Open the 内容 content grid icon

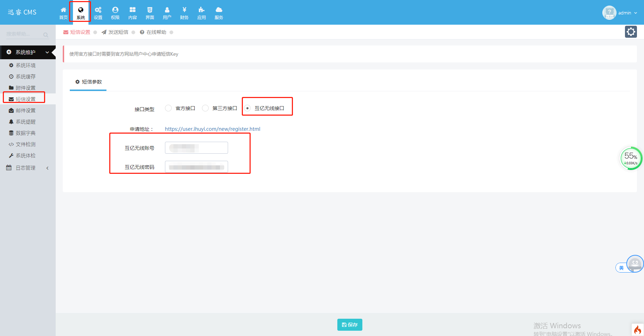pos(133,13)
